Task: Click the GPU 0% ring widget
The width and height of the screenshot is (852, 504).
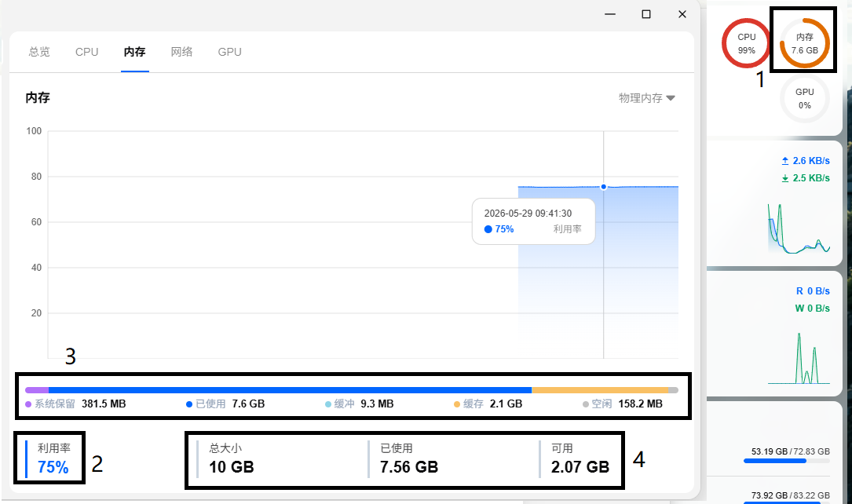Action: pos(805,98)
